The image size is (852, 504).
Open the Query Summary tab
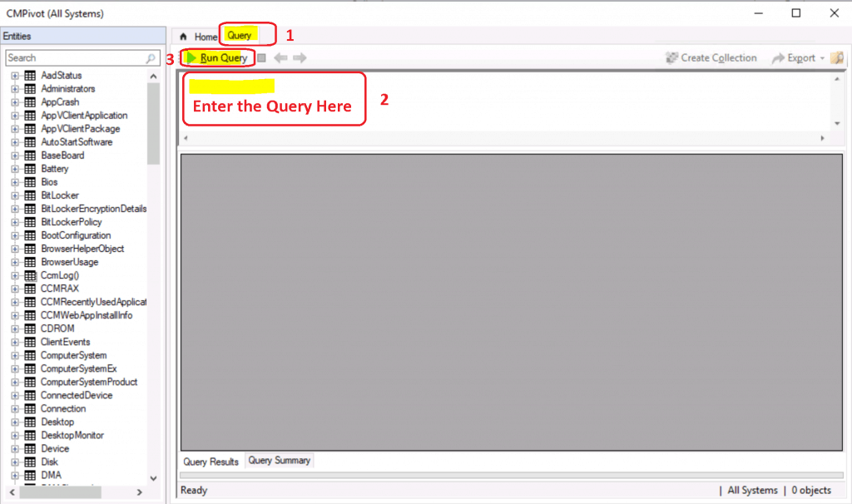coord(280,461)
